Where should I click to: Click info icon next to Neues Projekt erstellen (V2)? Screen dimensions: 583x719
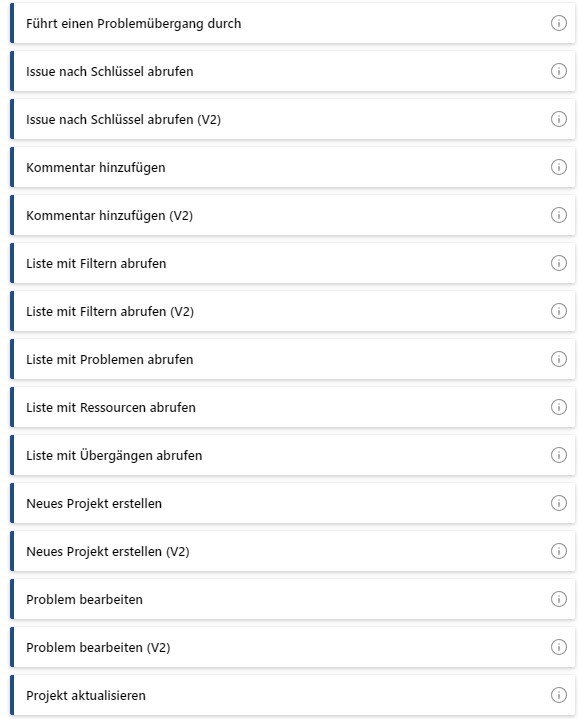[558, 551]
